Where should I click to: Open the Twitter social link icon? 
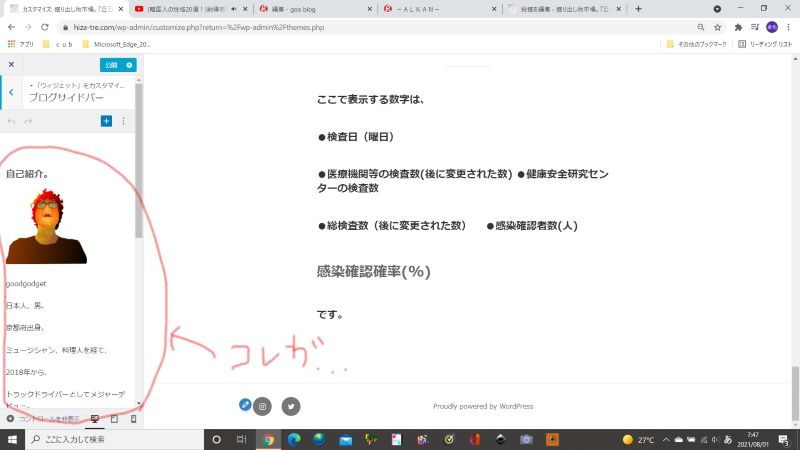click(291, 407)
